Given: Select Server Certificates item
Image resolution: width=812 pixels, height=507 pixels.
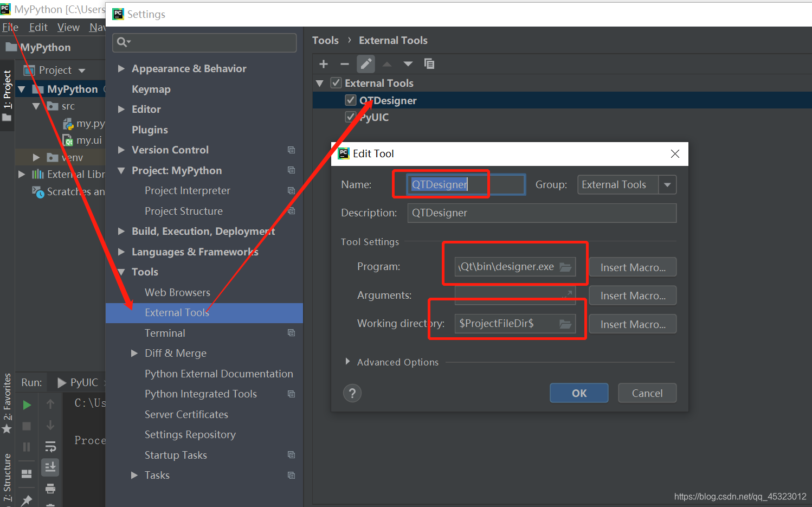Looking at the screenshot, I should pyautogui.click(x=186, y=414).
